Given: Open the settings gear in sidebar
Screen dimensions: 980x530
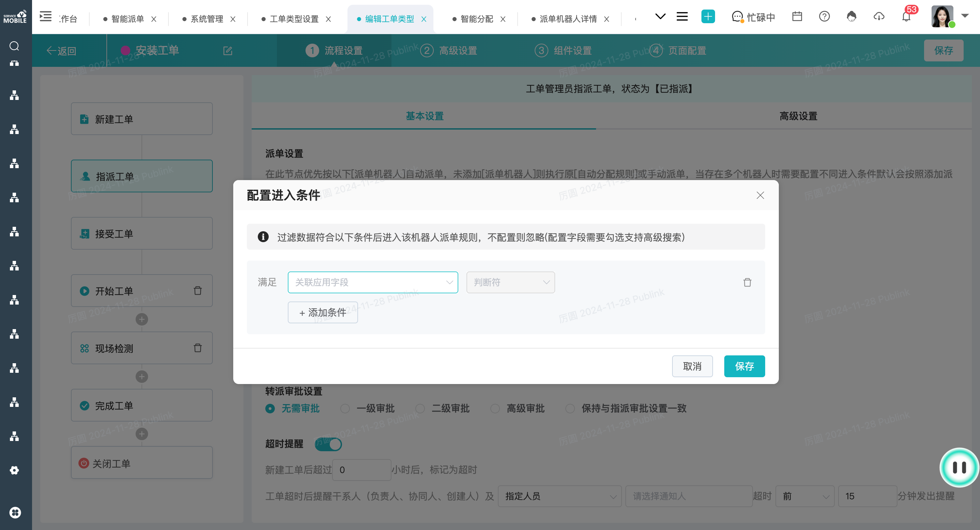Looking at the screenshot, I should [14, 470].
